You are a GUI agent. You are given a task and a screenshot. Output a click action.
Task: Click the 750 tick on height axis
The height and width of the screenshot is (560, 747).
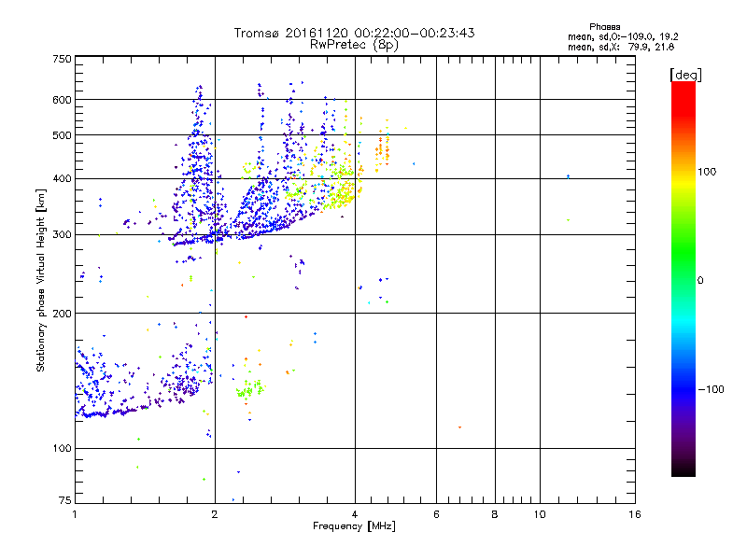click(x=62, y=59)
